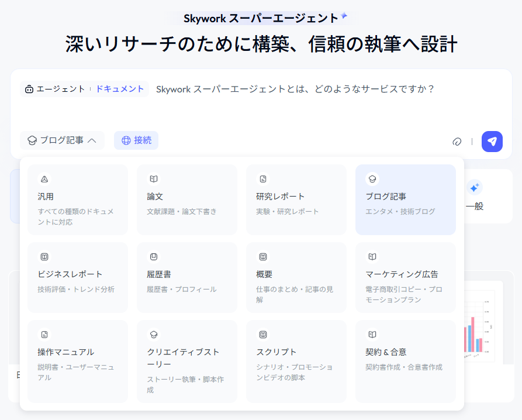Screen dimensions: 522x420
Task: Choose クリエイティブストーリー option
Action: coord(186,362)
